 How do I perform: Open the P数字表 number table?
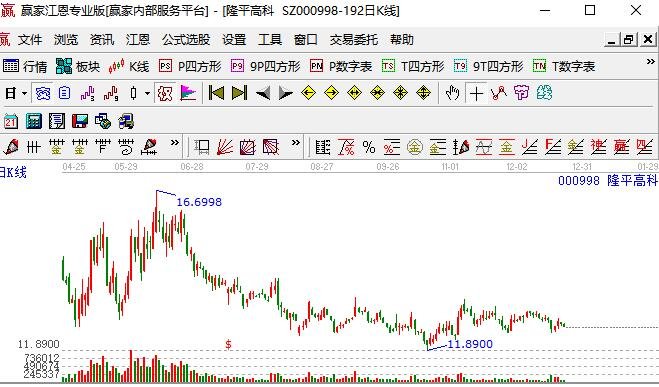pyautogui.click(x=341, y=66)
